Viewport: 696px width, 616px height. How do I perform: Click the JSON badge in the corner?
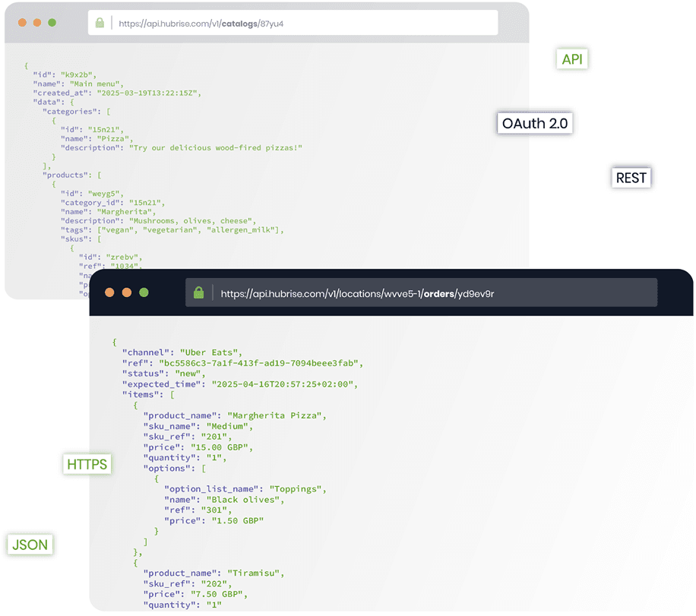[x=30, y=544]
